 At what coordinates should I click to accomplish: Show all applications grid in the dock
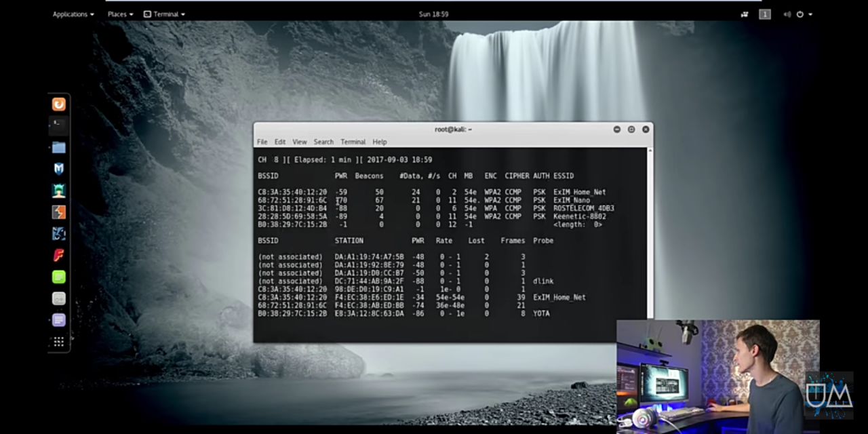coord(59,342)
